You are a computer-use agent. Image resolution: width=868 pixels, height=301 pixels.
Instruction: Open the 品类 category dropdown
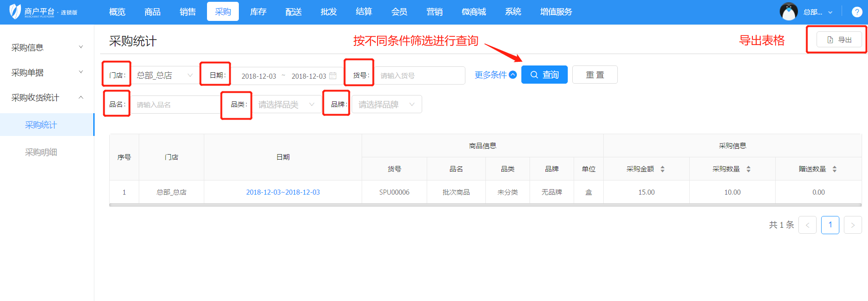tap(286, 105)
